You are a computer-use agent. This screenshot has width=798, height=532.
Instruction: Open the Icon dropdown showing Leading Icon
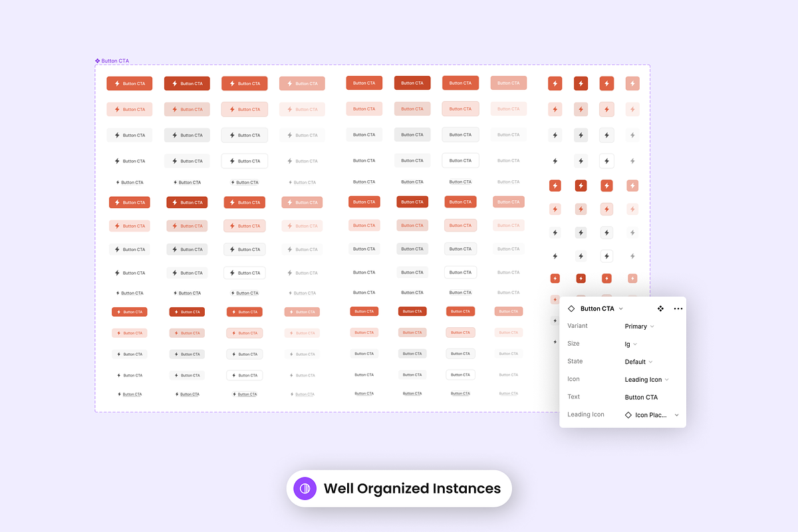pyautogui.click(x=646, y=380)
